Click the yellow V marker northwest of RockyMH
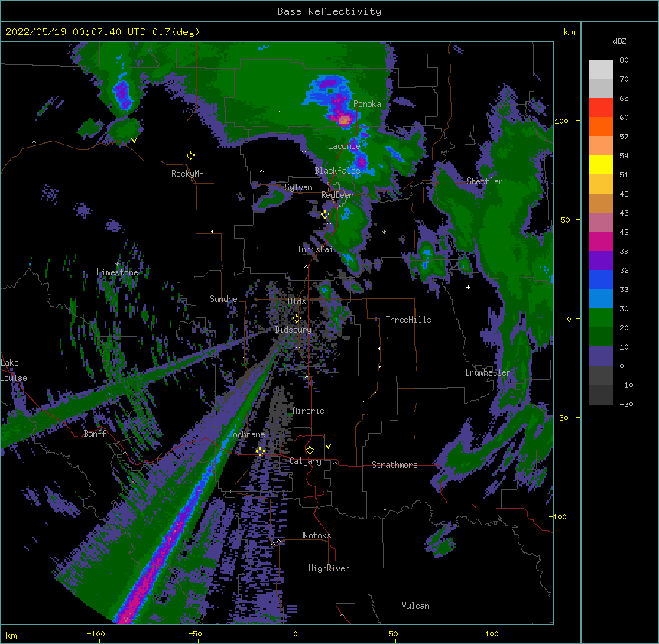This screenshot has width=659, height=644. [x=134, y=141]
